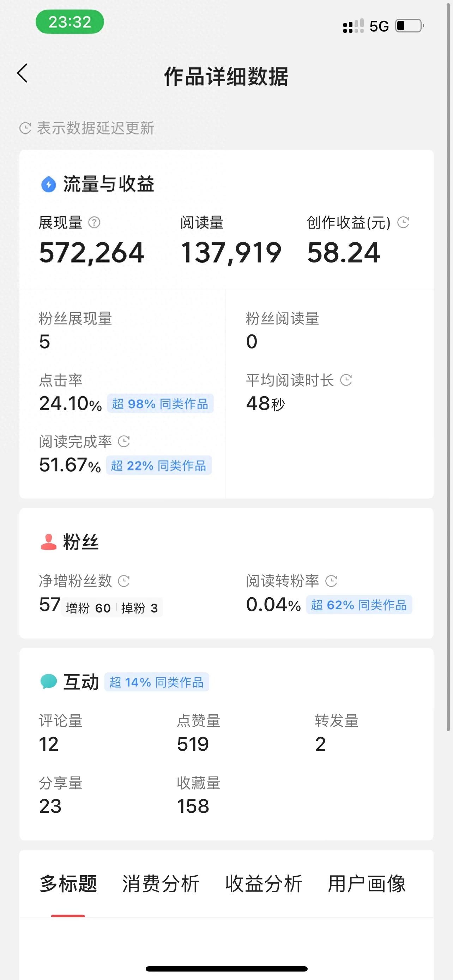Tap the clock icon beside 阅读转粉率

(331, 581)
